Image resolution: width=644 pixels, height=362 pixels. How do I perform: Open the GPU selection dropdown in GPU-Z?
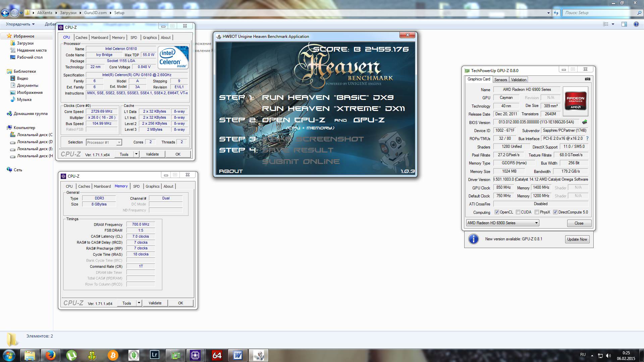pyautogui.click(x=502, y=223)
